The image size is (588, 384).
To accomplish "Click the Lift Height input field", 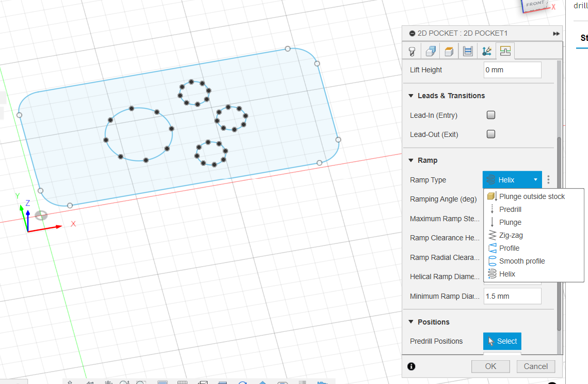I will [512, 70].
